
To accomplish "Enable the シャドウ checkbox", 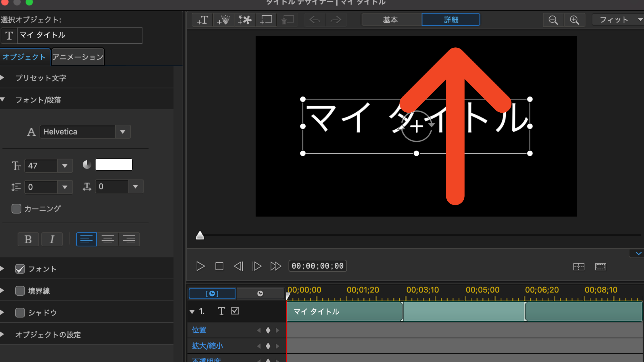I will pyautogui.click(x=20, y=313).
